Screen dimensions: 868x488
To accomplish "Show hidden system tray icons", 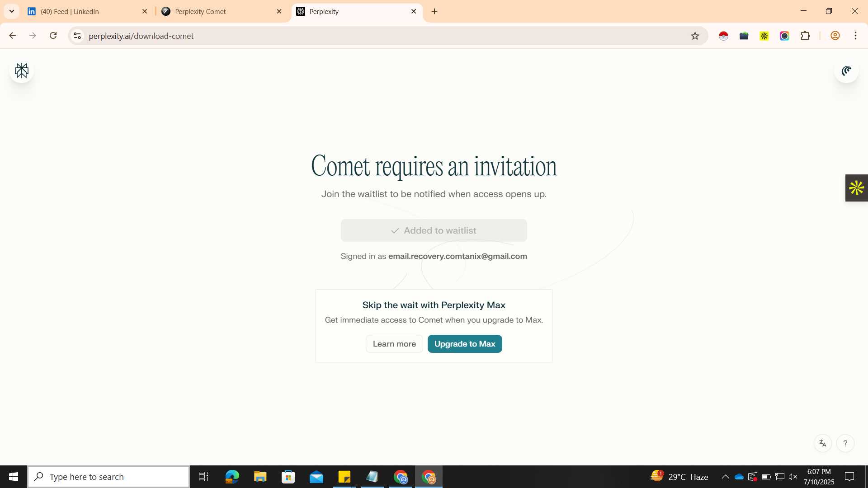I will 725,477.
